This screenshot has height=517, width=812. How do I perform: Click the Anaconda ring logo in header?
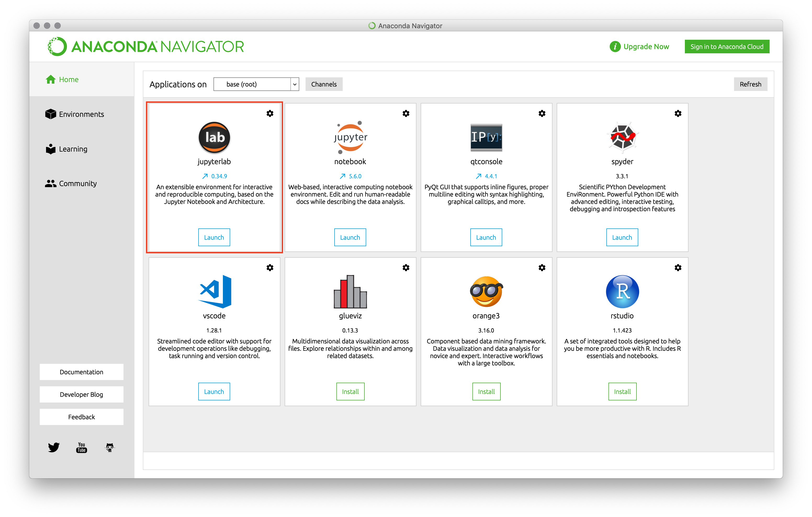[57, 47]
